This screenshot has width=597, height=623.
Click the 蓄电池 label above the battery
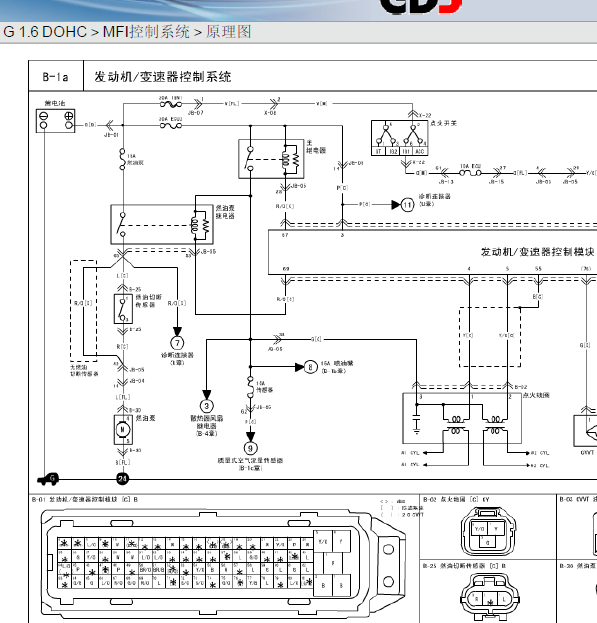click(x=55, y=103)
